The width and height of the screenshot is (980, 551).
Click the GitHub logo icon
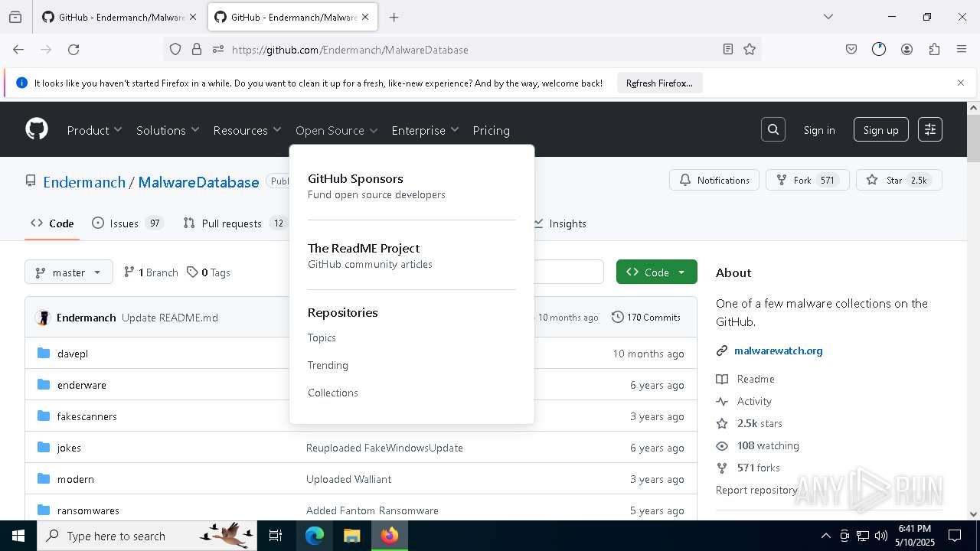pyautogui.click(x=37, y=129)
